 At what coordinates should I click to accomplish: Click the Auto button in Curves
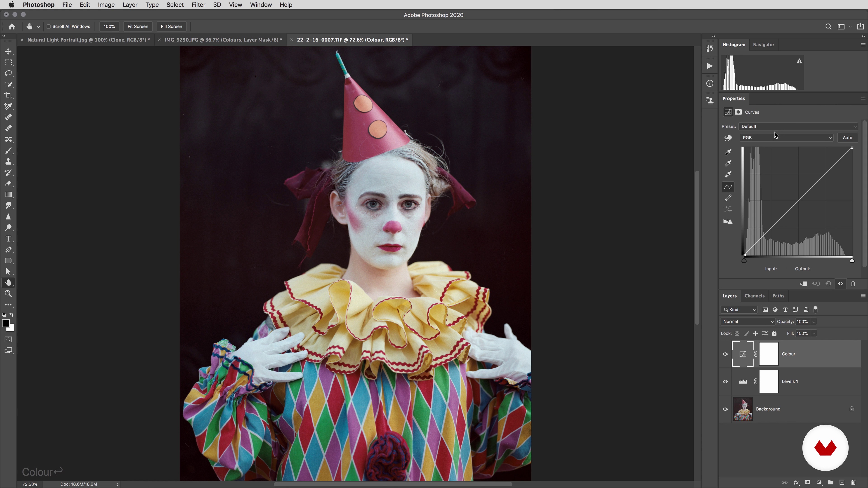[847, 138]
